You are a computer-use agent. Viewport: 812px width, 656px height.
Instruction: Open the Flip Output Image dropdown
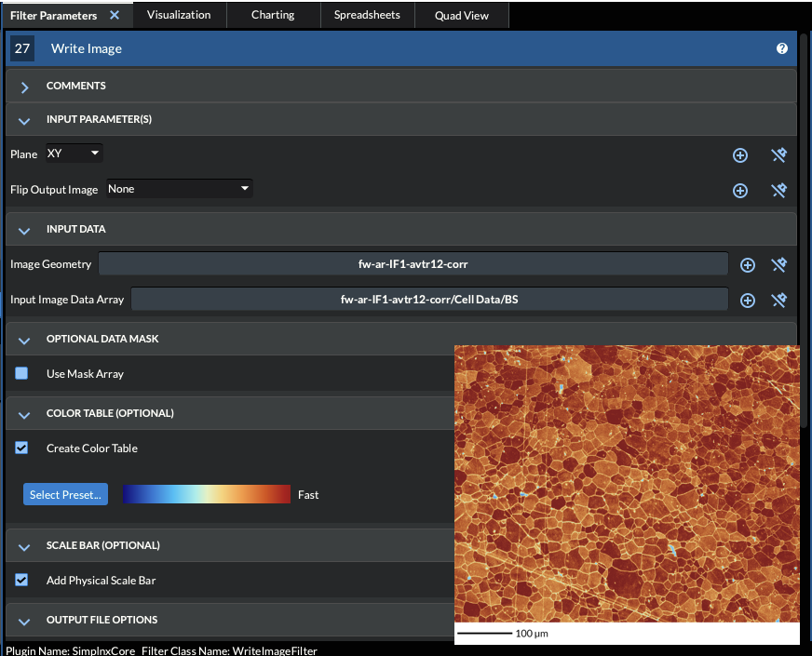pyautogui.click(x=179, y=188)
